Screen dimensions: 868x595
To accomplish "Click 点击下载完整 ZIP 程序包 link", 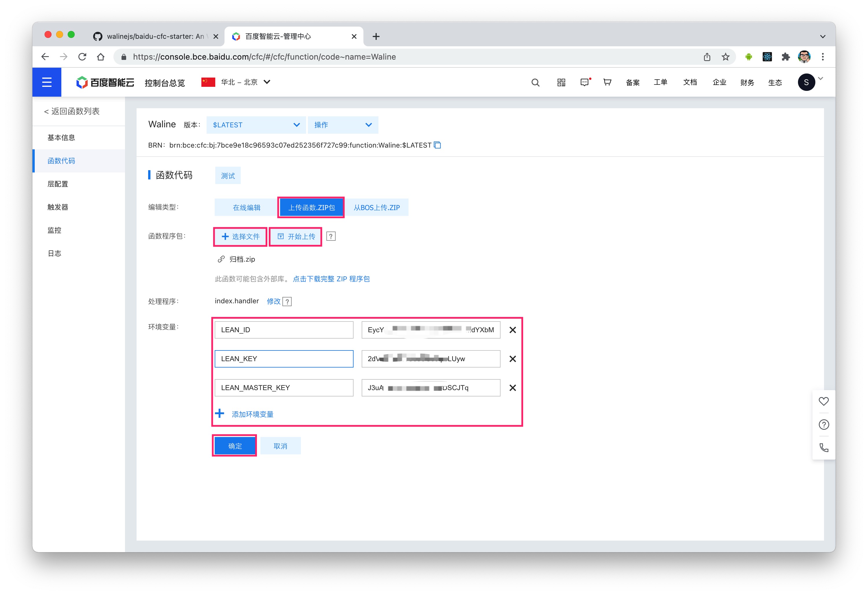I will point(331,279).
